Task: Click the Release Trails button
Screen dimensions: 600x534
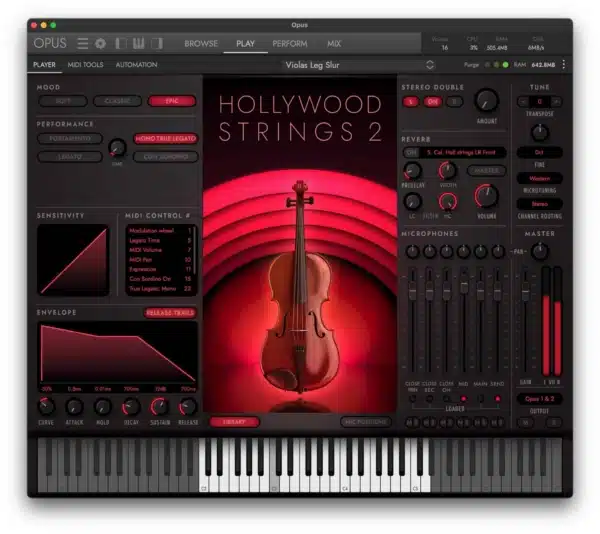Action: [170, 313]
